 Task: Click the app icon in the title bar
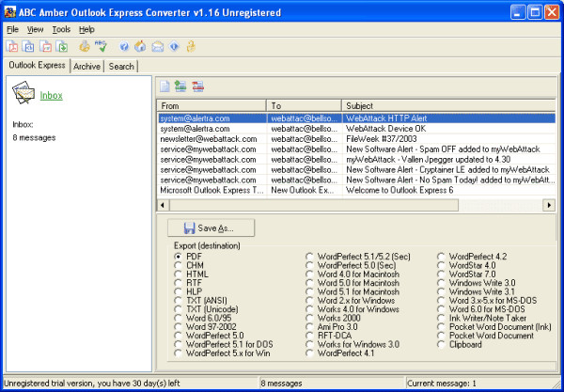pyautogui.click(x=9, y=12)
